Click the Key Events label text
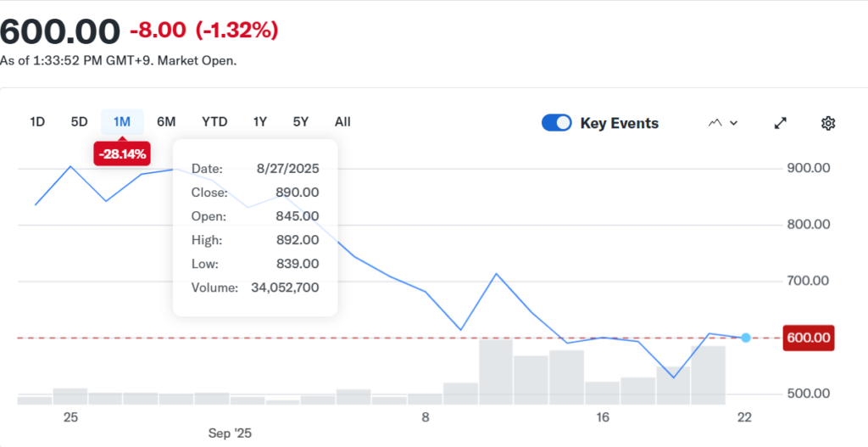868x447 pixels. click(619, 123)
